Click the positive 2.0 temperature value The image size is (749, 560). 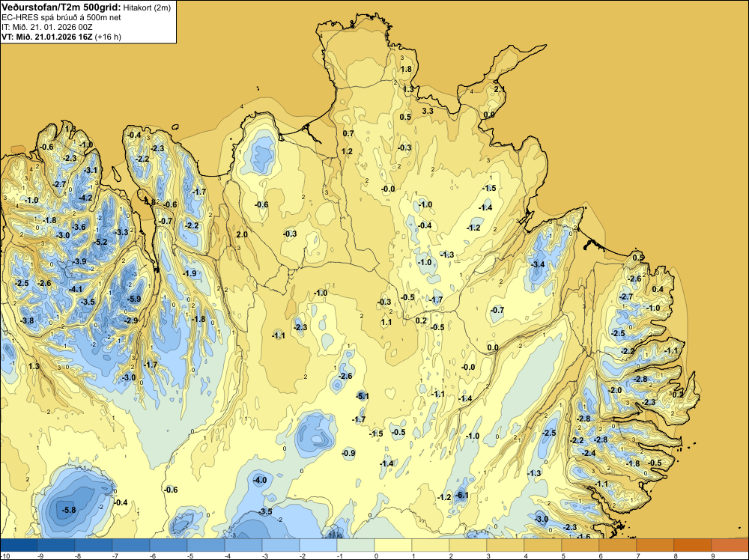pyautogui.click(x=242, y=234)
